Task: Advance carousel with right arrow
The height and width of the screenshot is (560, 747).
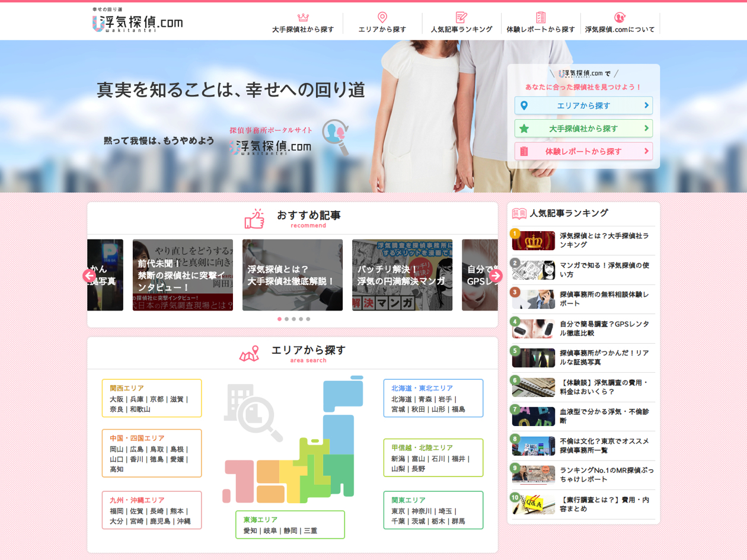Action: click(x=496, y=276)
